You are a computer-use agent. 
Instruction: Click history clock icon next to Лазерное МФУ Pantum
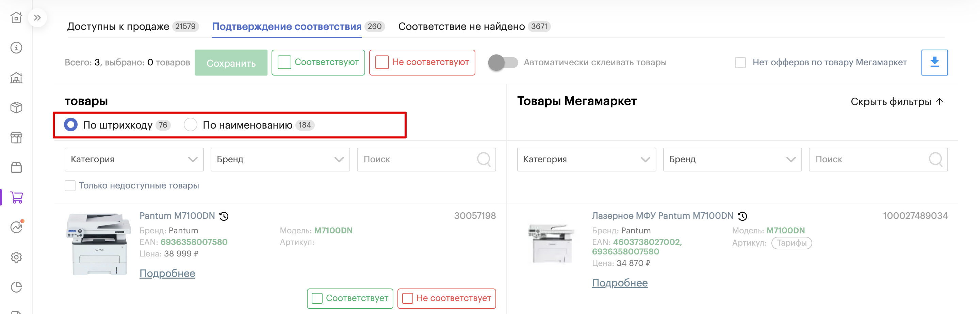pos(742,216)
